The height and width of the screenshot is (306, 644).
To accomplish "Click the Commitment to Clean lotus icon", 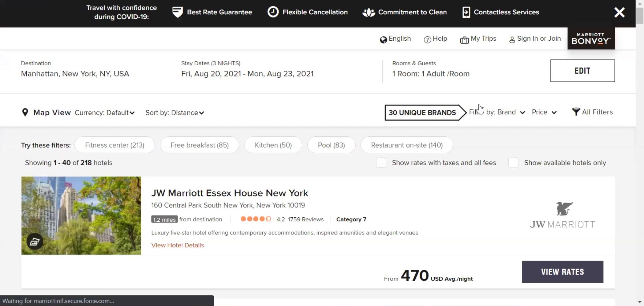I will pos(368,12).
